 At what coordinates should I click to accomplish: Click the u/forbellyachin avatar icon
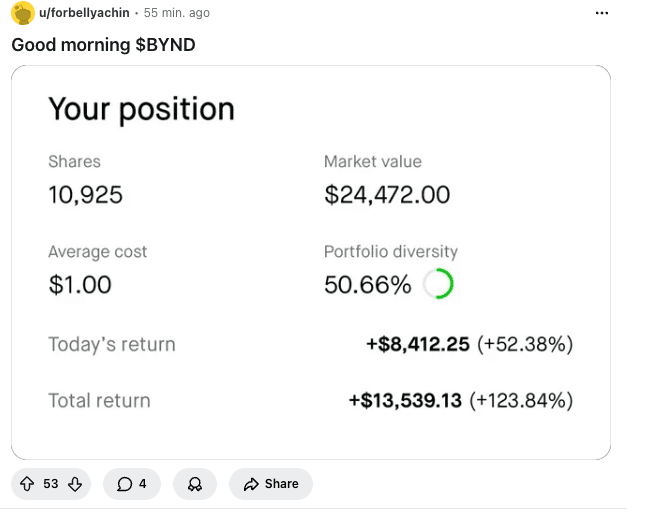[22, 13]
